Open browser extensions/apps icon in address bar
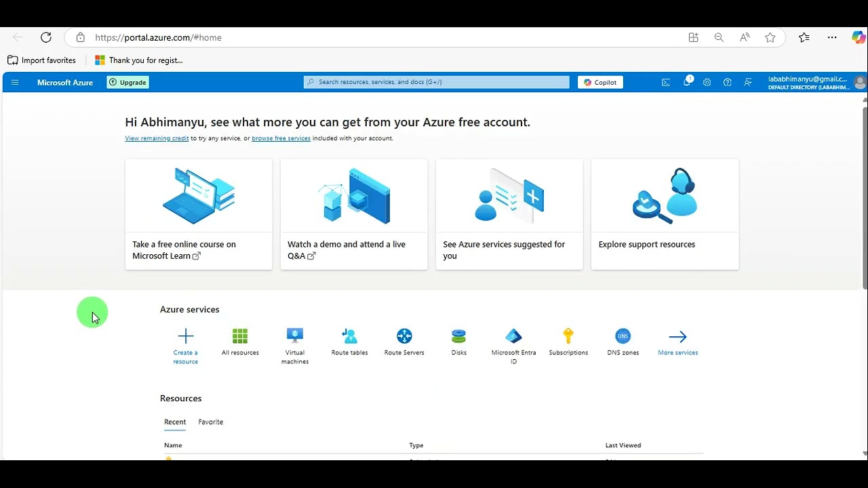 (x=693, y=37)
